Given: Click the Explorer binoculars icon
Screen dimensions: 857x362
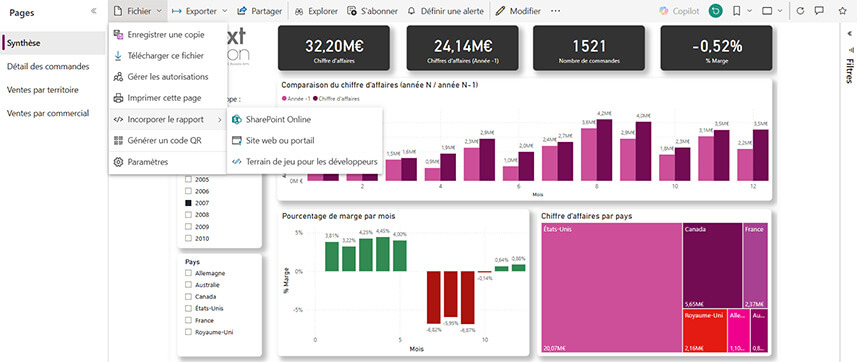Looking at the screenshot, I should [299, 11].
